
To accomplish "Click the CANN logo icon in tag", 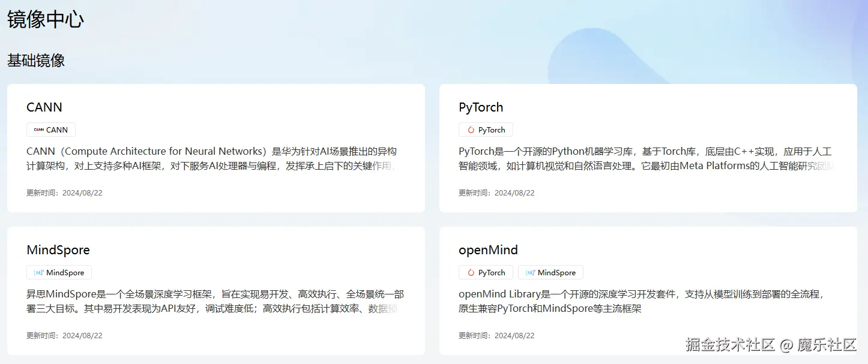I will [38, 130].
